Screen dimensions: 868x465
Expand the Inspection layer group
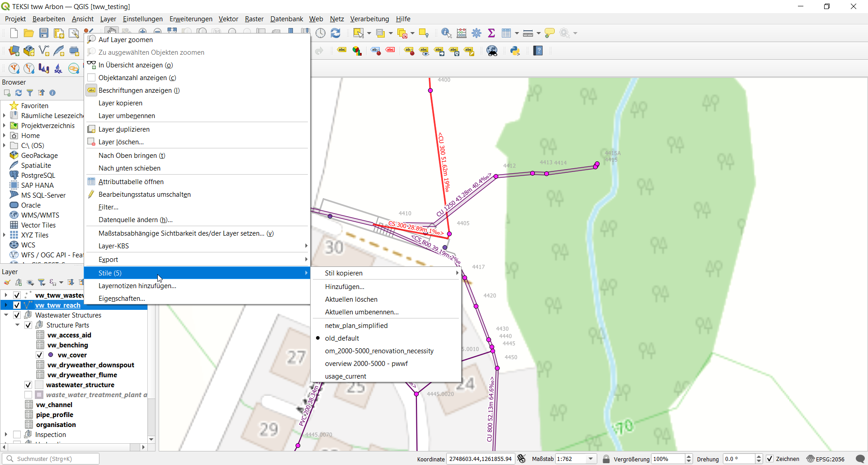click(x=6, y=435)
